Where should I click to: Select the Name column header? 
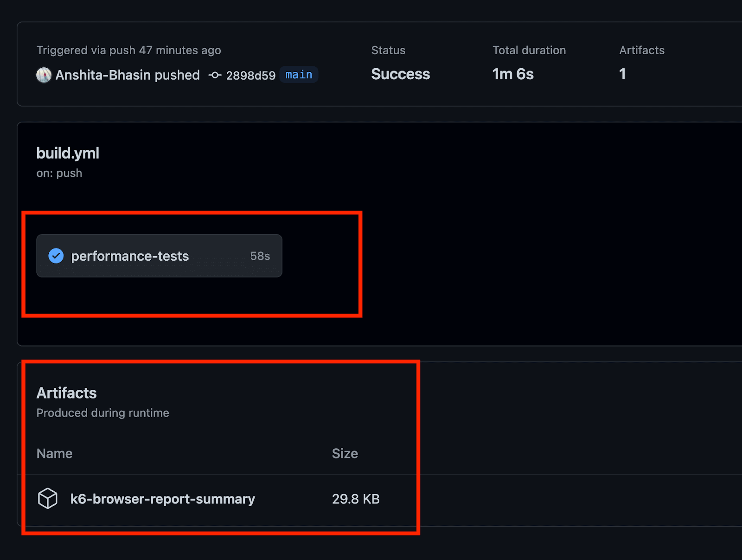tap(54, 453)
